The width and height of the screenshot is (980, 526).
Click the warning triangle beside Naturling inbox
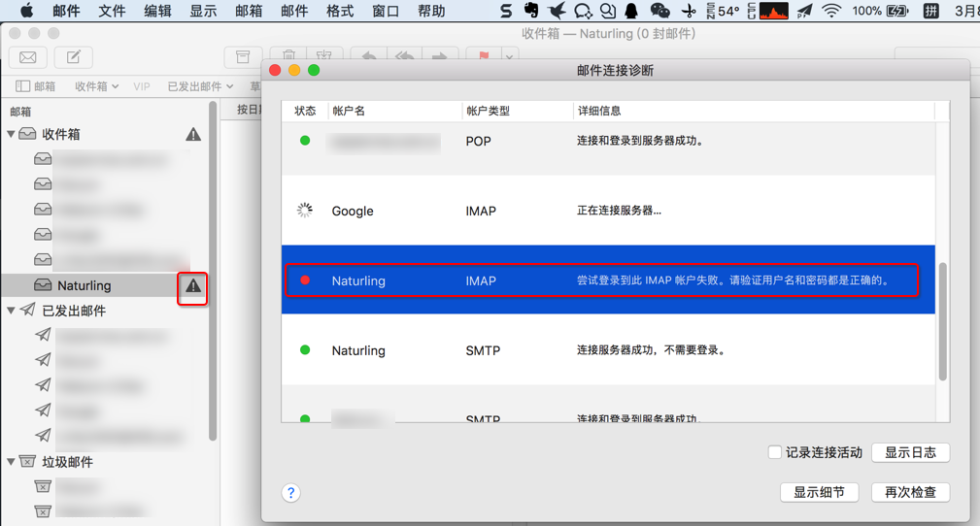tap(193, 286)
